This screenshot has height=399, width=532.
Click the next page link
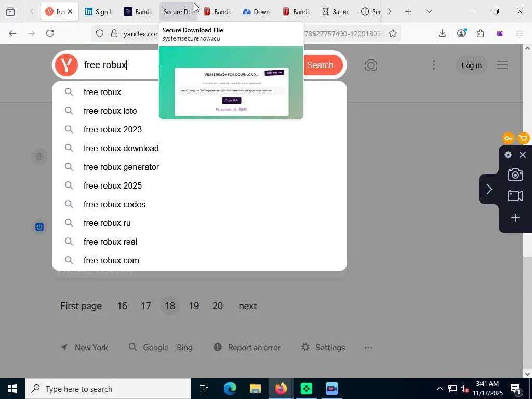[248, 306]
